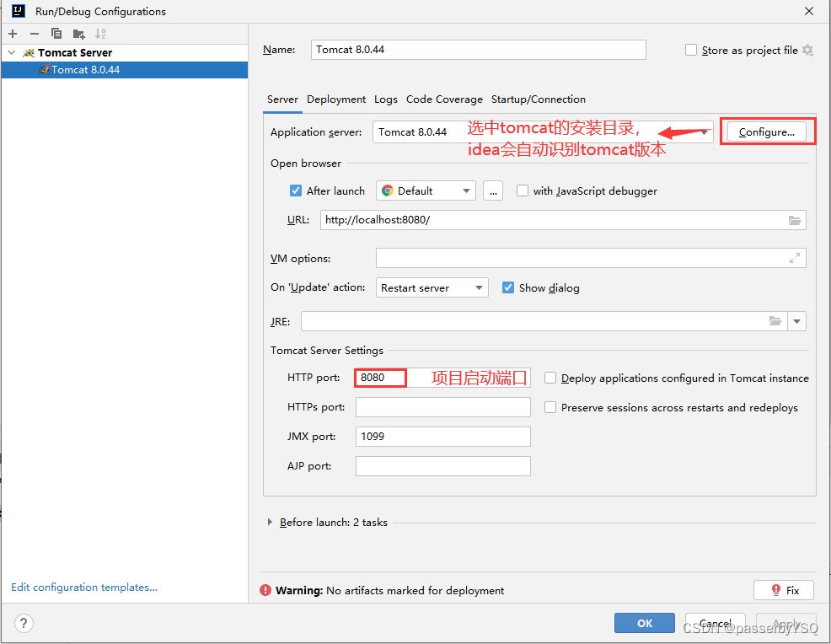Sort configurations alphabetically icon

click(100, 34)
